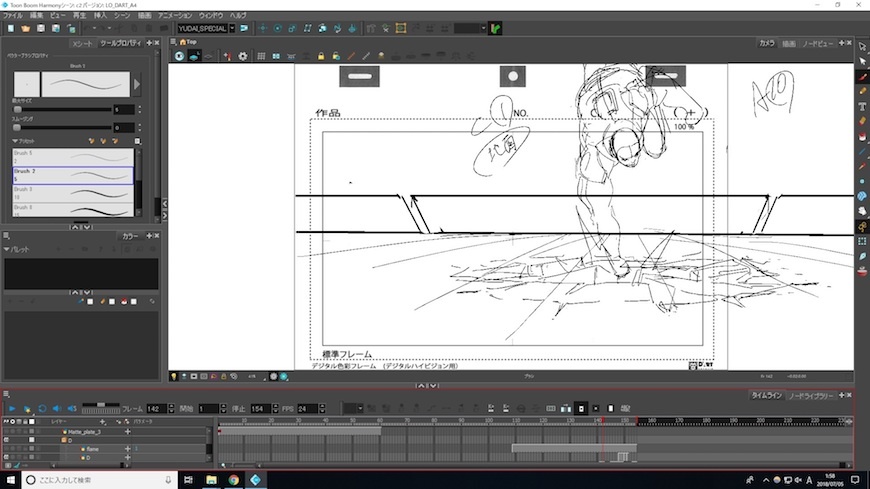
Task: Toggle the light table icon in camera toolbar
Action: pyautogui.click(x=194, y=56)
